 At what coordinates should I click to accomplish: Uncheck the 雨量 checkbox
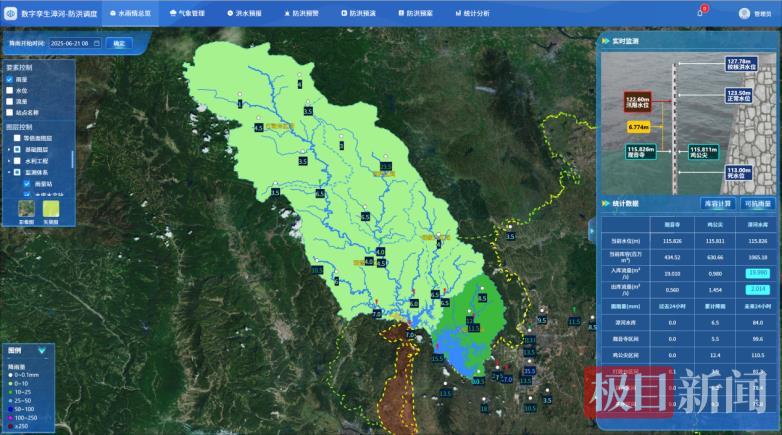tap(10, 79)
